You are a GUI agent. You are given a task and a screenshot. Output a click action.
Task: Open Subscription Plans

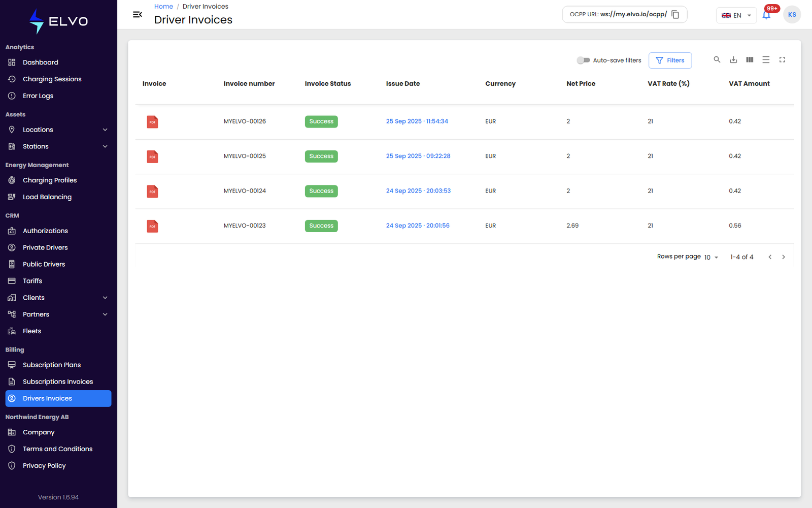coord(58,365)
